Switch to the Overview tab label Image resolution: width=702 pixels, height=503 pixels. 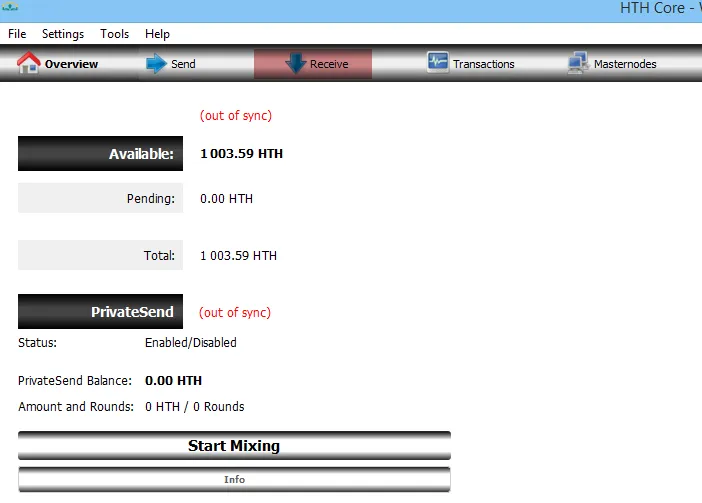[x=71, y=64]
